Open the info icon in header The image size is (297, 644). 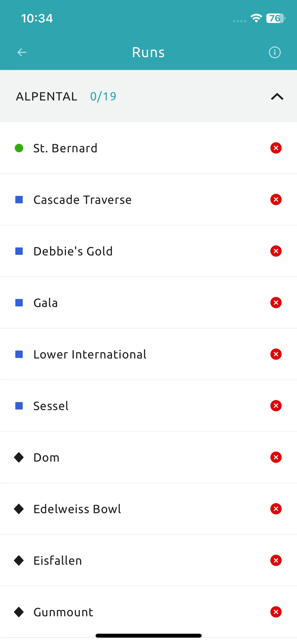pos(275,52)
